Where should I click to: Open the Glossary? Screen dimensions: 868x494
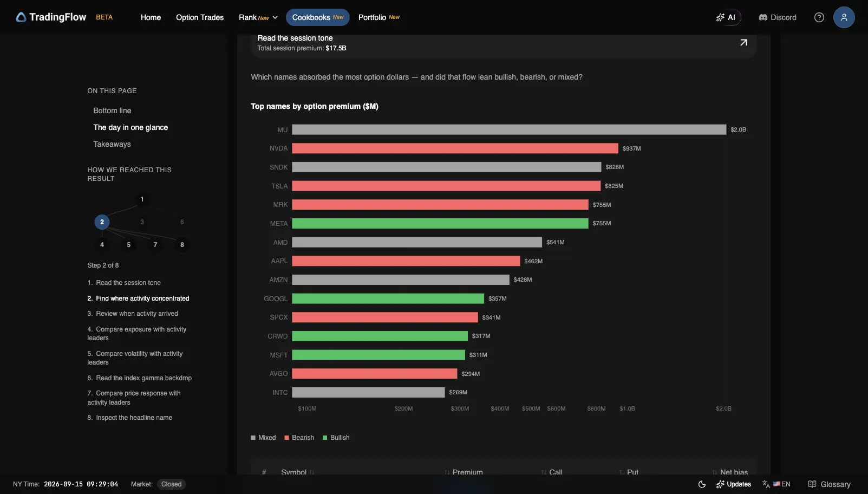click(x=829, y=484)
